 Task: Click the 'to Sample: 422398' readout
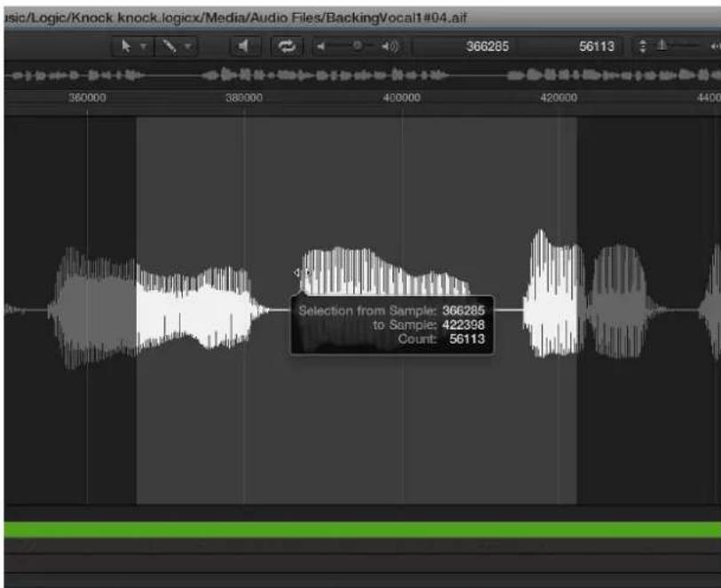(x=428, y=325)
